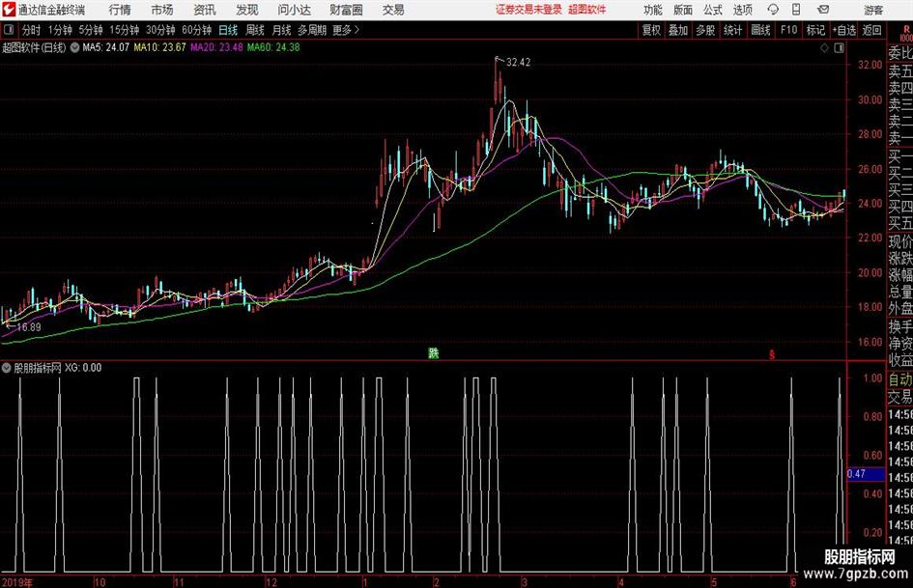Click the 叠加 overlay toolbar button
Image resolution: width=913 pixels, height=588 pixels.
point(678,30)
